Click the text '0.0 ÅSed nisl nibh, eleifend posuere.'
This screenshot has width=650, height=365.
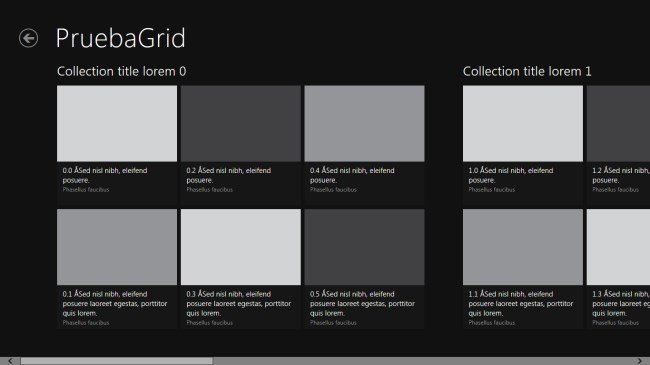point(105,175)
